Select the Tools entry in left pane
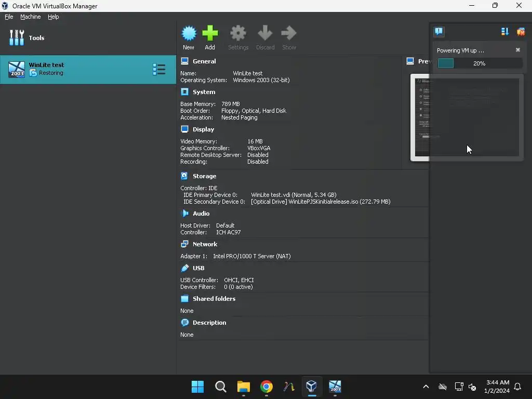The width and height of the screenshot is (532, 399). [88, 37]
